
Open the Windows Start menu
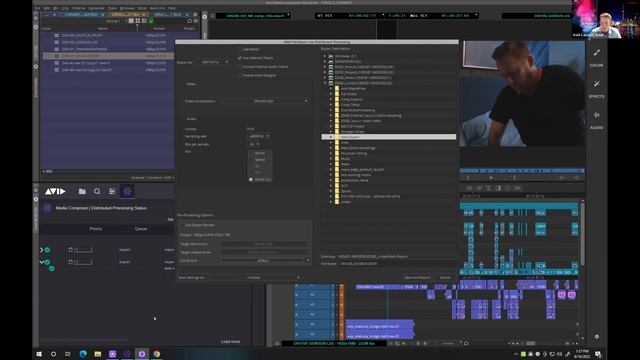[x=39, y=354]
